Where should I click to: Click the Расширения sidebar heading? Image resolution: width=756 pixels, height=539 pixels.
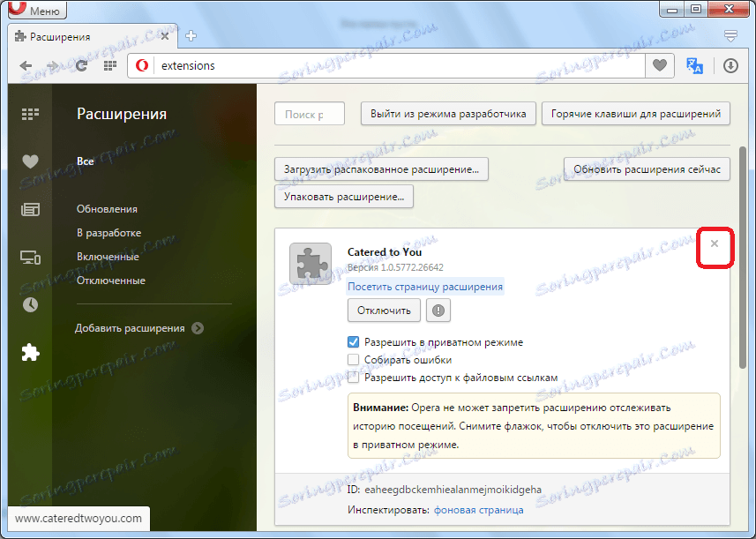(x=122, y=115)
